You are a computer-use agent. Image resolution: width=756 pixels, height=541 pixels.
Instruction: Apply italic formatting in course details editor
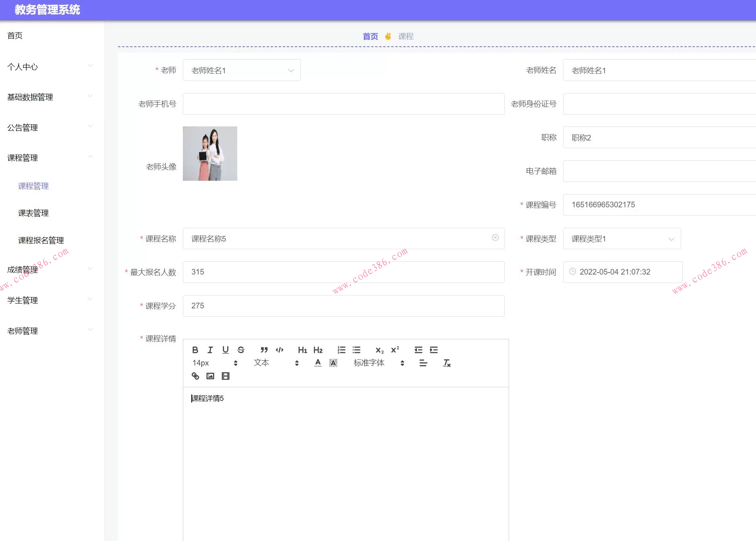[x=210, y=350]
